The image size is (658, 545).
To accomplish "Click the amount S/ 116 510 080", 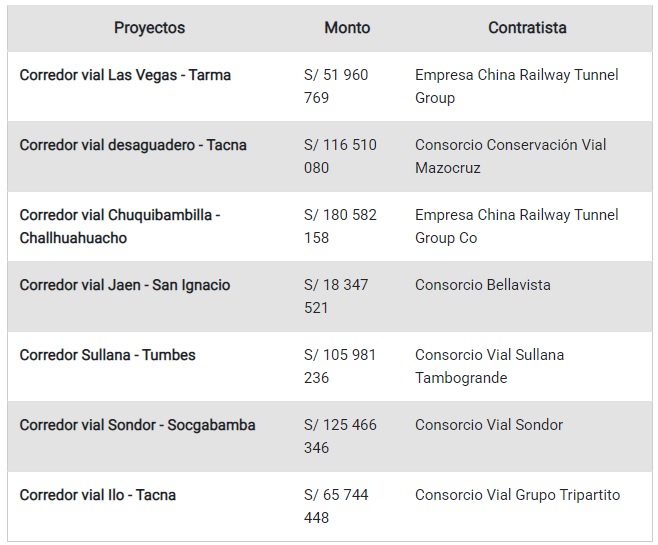I will pyautogui.click(x=340, y=156).
